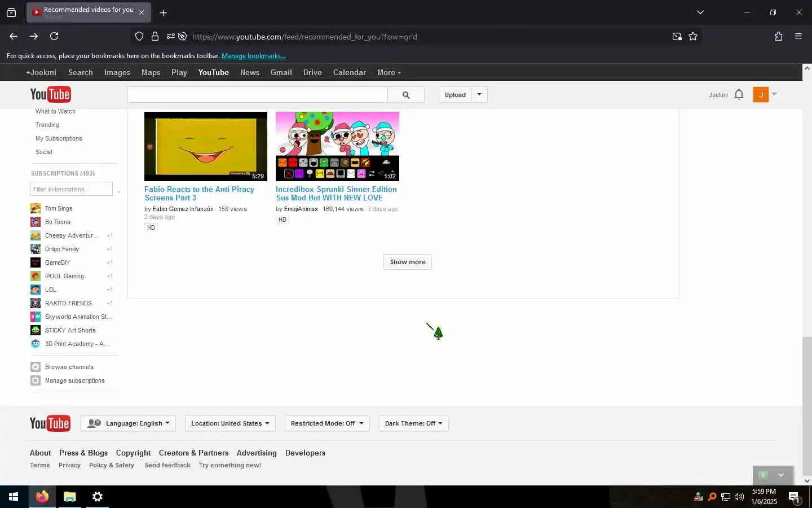This screenshot has height=508, width=812.
Task: Open the RAKITO FRIENDS channel icon
Action: click(36, 303)
